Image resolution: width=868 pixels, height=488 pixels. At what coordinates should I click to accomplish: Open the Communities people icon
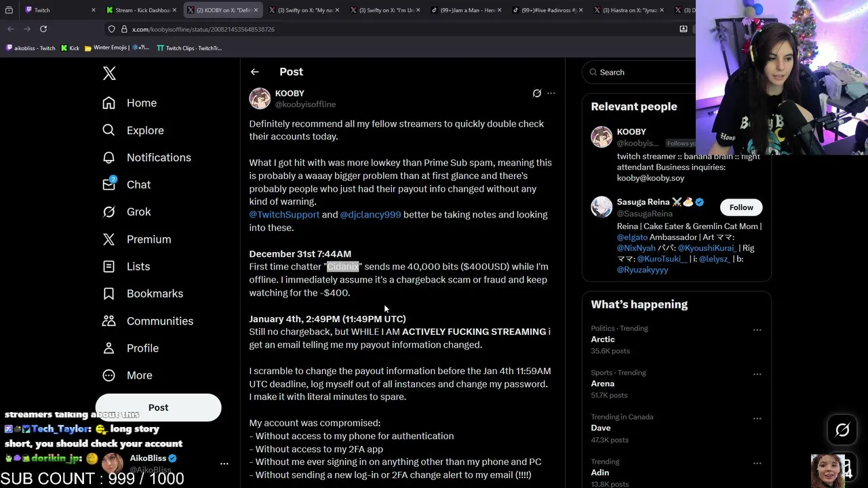point(108,321)
